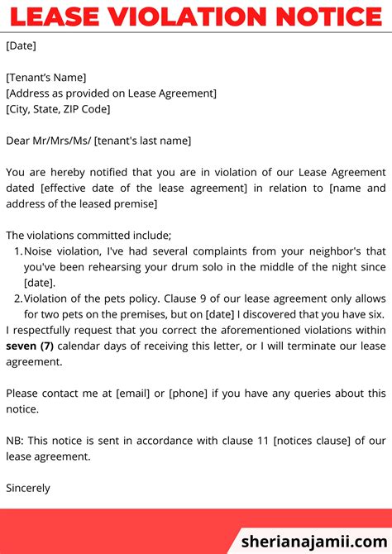Viewport: 392px width, 554px height.
Task: Select the pets policy violation item two
Action: coord(200,306)
